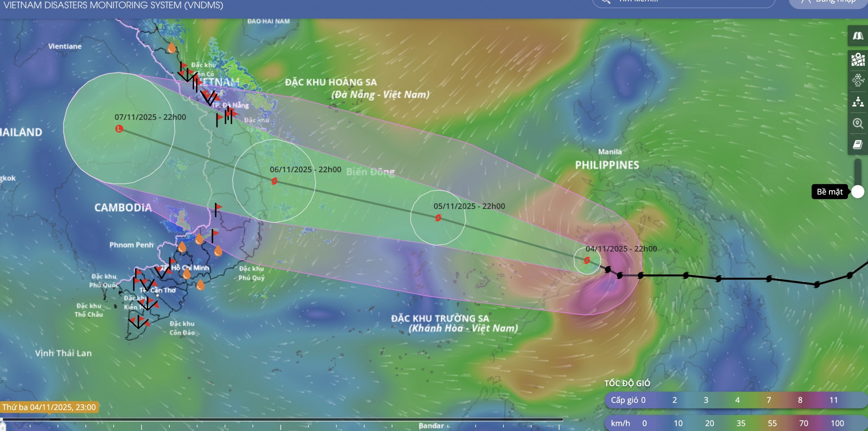
Task: Click the Cấp gió wind level legend bar
Action: click(x=736, y=400)
